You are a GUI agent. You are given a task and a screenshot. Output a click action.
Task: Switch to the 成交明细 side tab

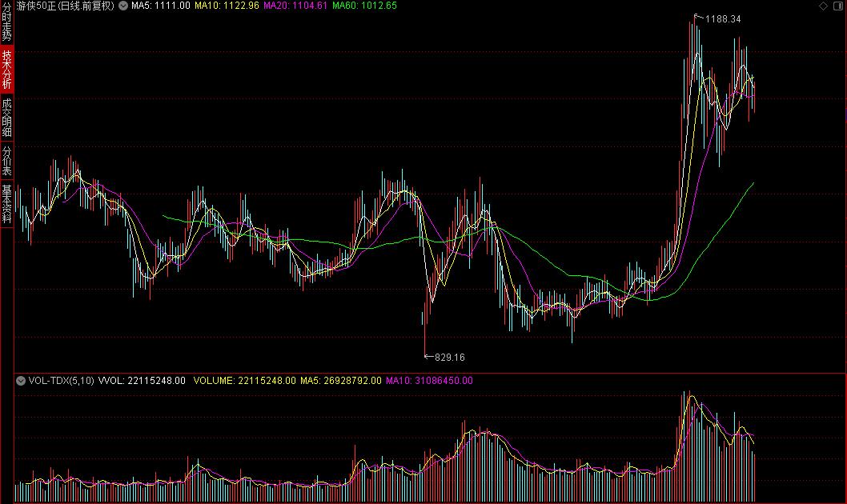[x=6, y=117]
